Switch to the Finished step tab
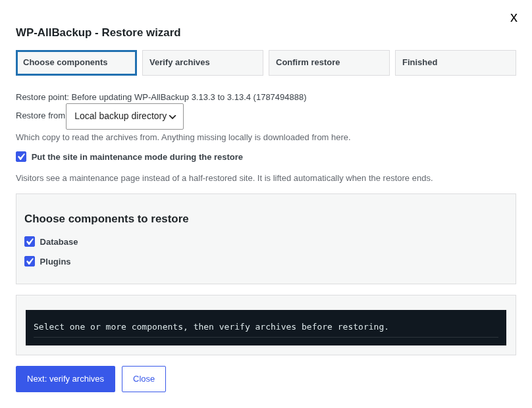This screenshot has height=408, width=532. (456, 63)
